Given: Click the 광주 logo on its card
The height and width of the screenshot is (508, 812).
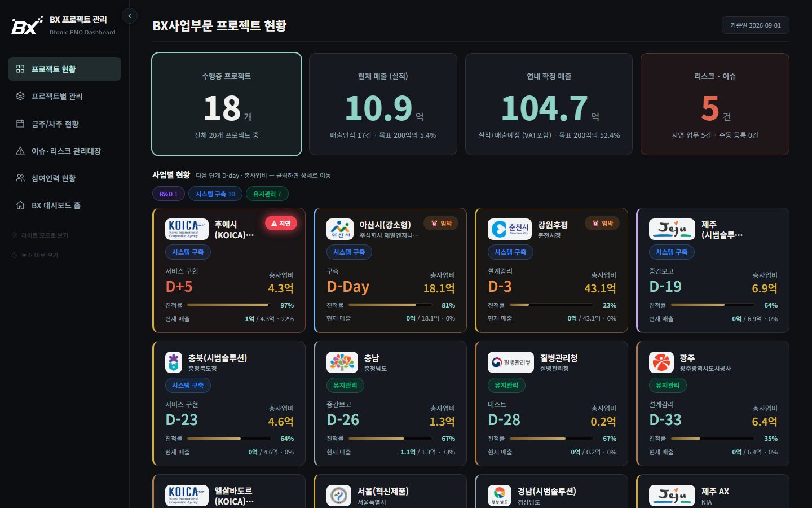Looking at the screenshot, I should point(661,362).
